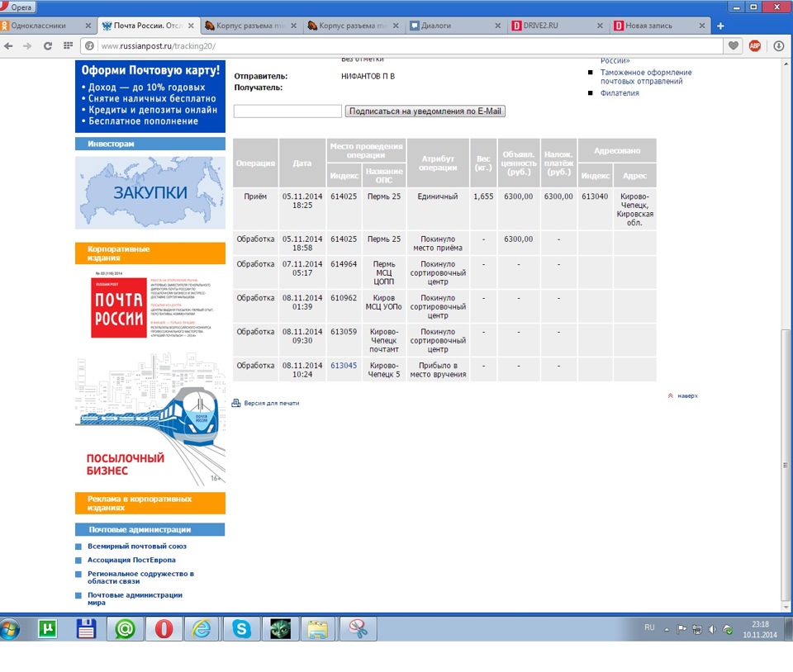Open Snipping Tool scissors in taskbar

pyautogui.click(x=358, y=629)
